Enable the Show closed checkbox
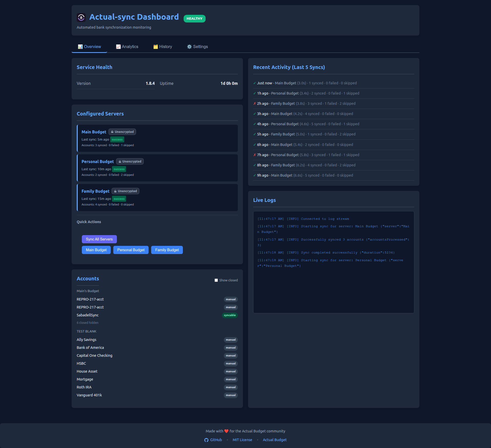The width and height of the screenshot is (491, 448). click(x=216, y=280)
